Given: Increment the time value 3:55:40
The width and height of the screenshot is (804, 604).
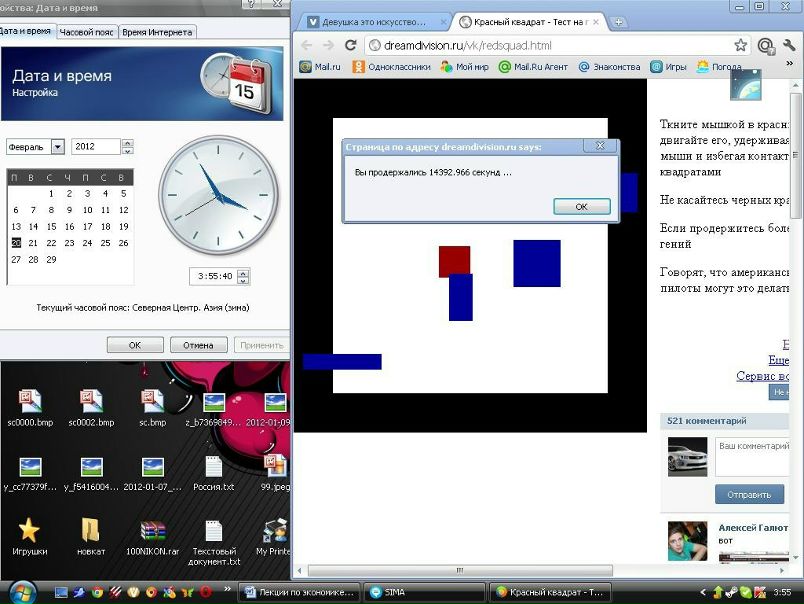Looking at the screenshot, I should tap(243, 272).
